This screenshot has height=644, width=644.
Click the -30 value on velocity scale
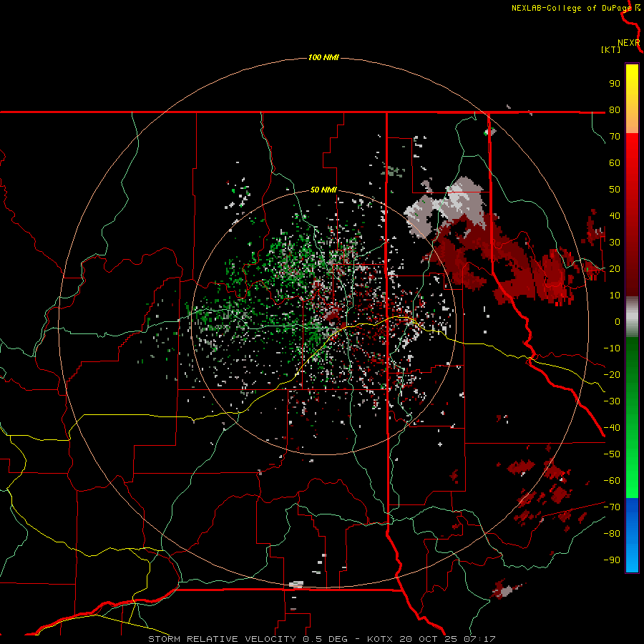pyautogui.click(x=612, y=401)
